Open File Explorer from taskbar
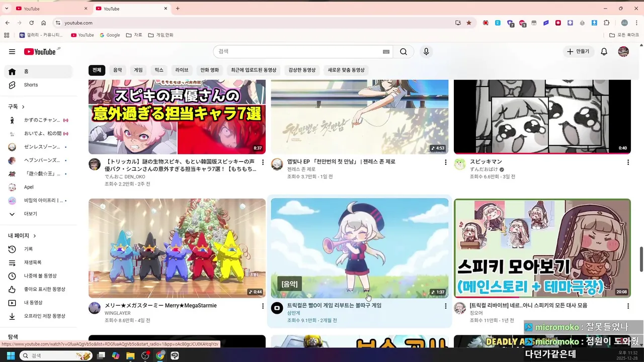This screenshot has width=644, height=362. (130, 355)
